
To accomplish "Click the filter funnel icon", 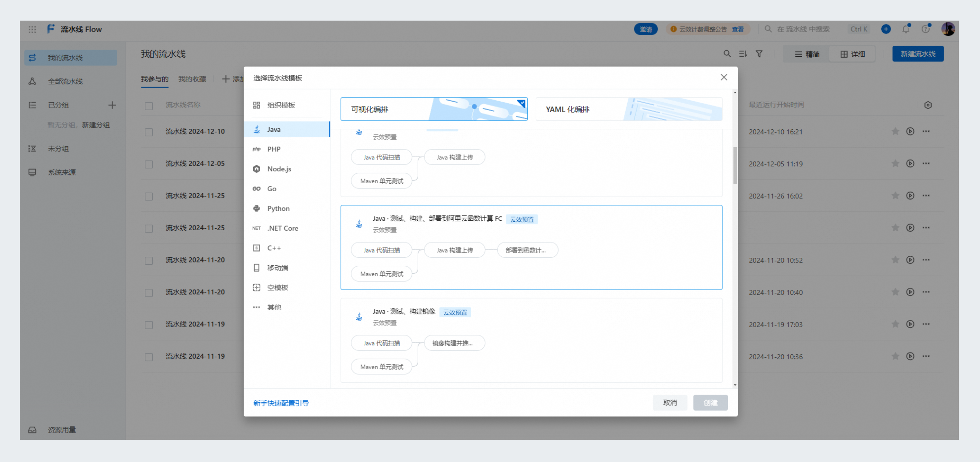I will click(x=759, y=54).
